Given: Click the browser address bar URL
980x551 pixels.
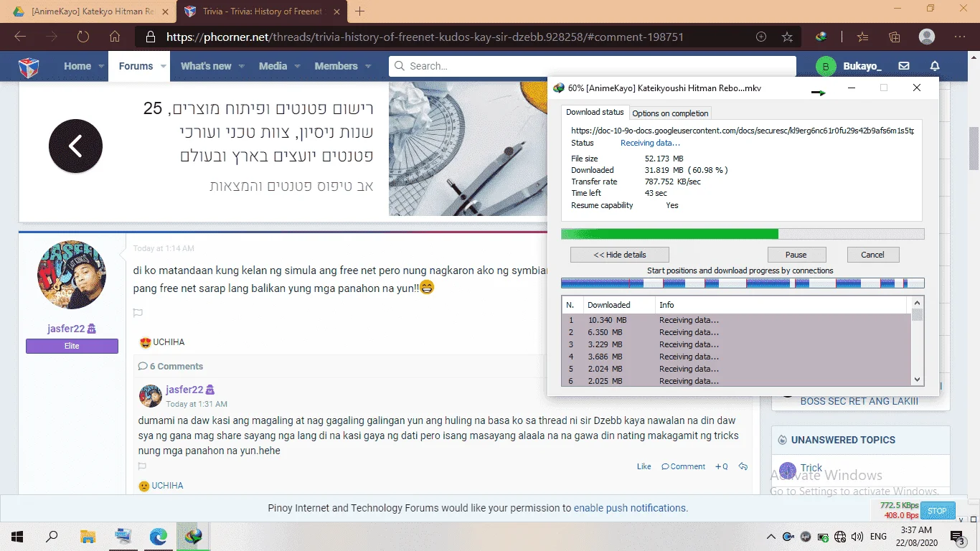Looking at the screenshot, I should click(x=425, y=37).
